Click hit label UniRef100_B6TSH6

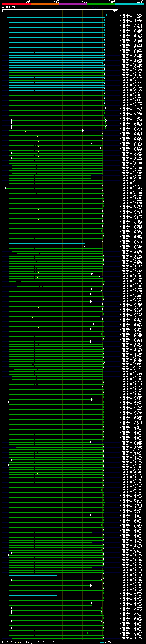131,72
